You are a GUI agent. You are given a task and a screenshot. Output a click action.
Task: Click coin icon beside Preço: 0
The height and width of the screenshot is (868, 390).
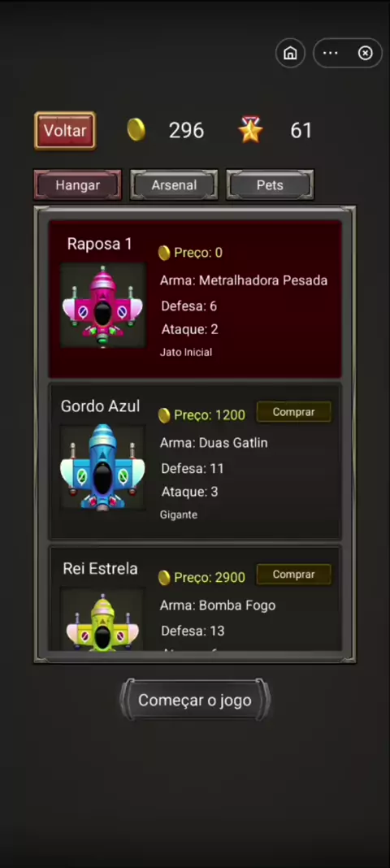[164, 253]
